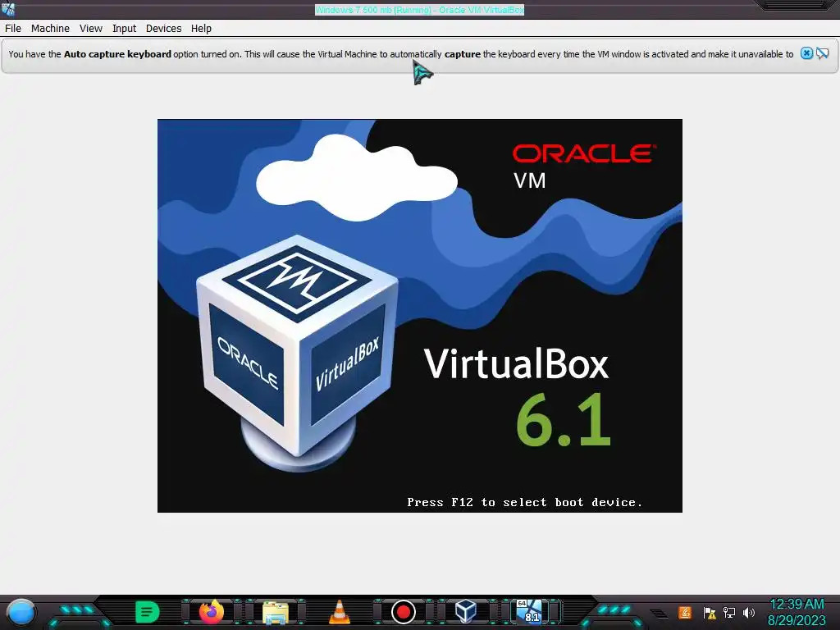Click the bold 'Auto capture keyboard' notification text
Image resolution: width=840 pixels, height=630 pixels.
click(x=117, y=54)
